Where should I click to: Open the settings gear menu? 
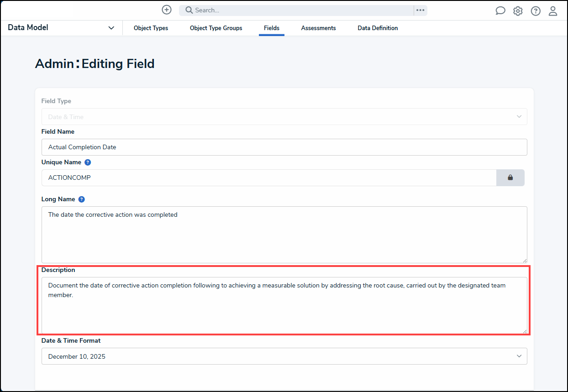pos(518,10)
